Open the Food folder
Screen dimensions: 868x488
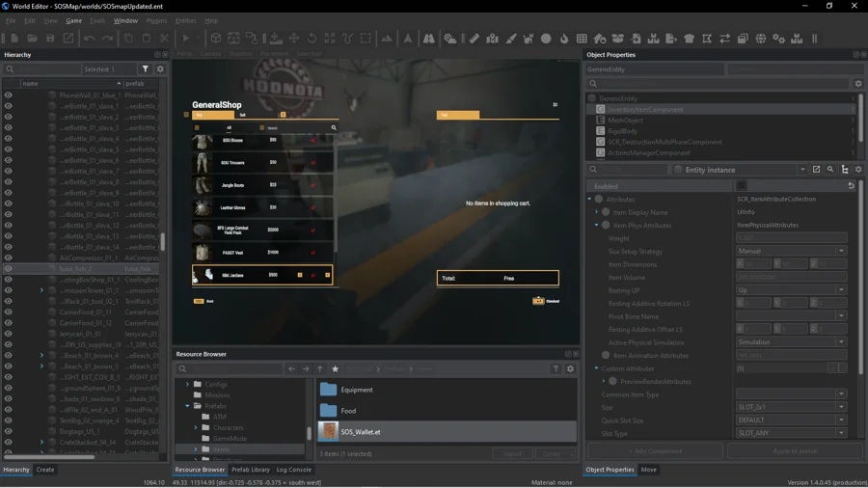click(328, 411)
